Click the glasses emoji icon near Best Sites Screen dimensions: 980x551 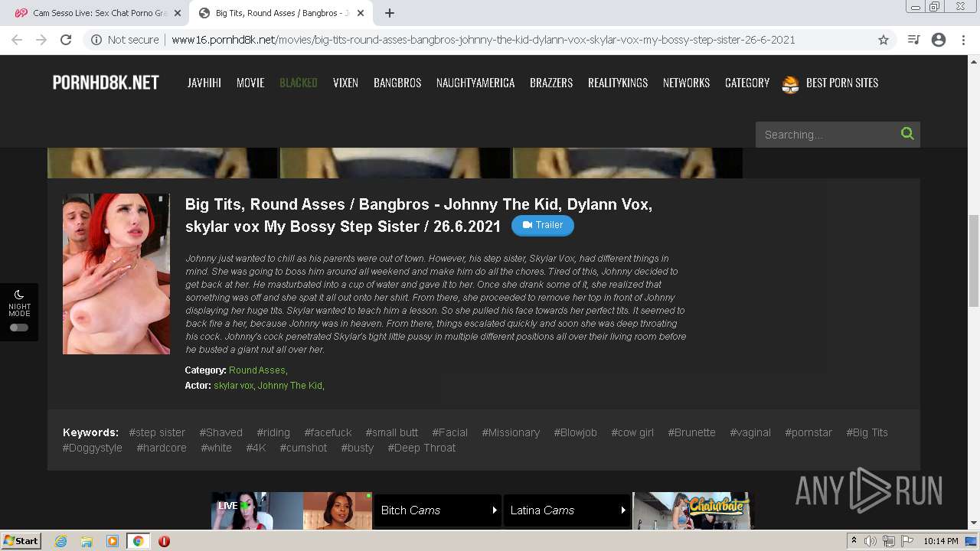[x=790, y=84]
